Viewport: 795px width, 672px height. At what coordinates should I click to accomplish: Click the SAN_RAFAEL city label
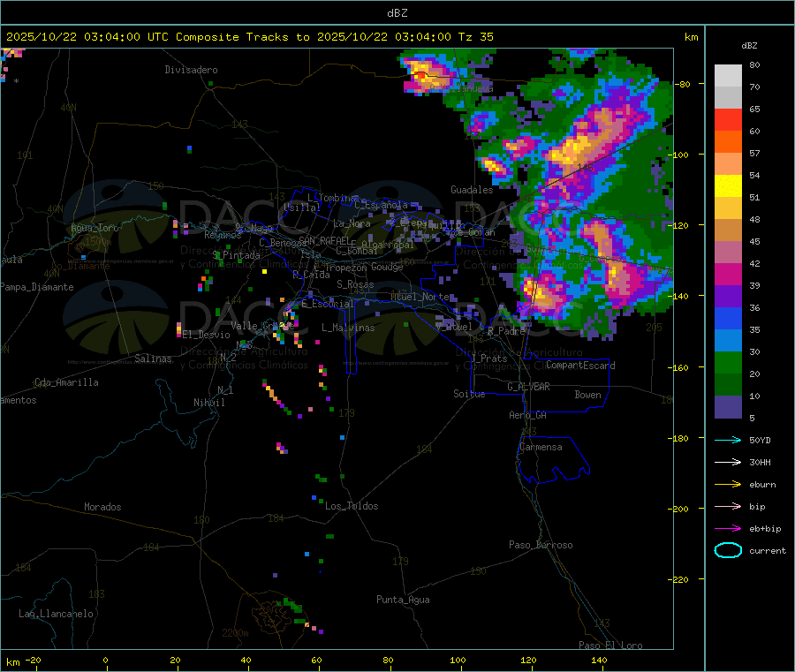[323, 241]
